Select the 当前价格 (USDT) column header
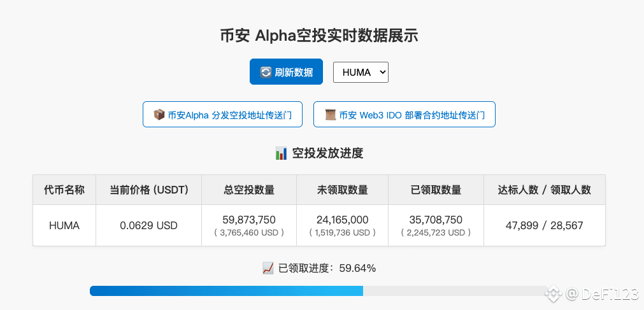Viewport: 644px width, 310px height. click(x=148, y=190)
